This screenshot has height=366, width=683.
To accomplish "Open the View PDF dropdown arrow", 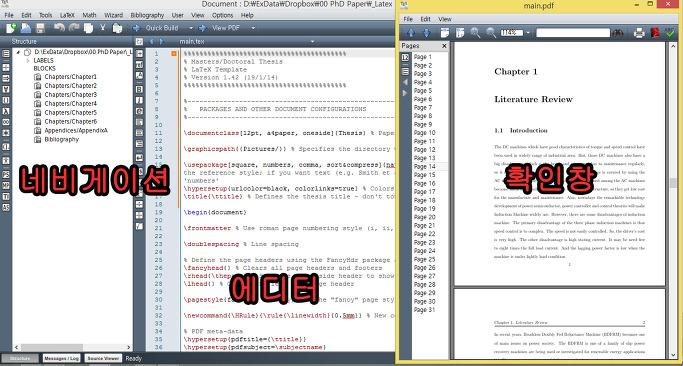I will (x=253, y=28).
